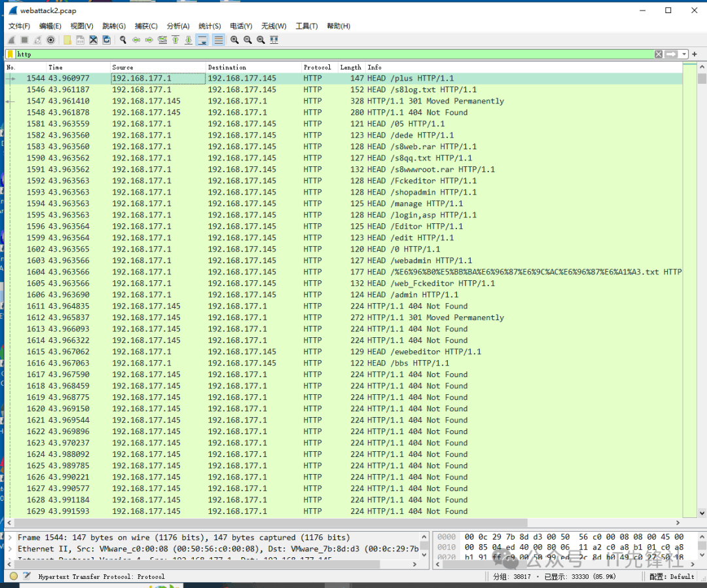
Task: Click the display filter bookmark icon
Action: point(10,54)
